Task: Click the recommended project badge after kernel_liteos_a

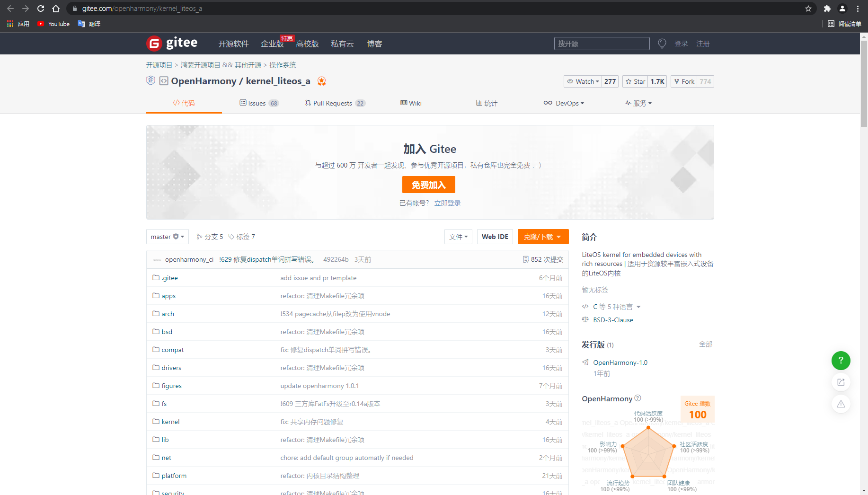Action: coord(322,81)
